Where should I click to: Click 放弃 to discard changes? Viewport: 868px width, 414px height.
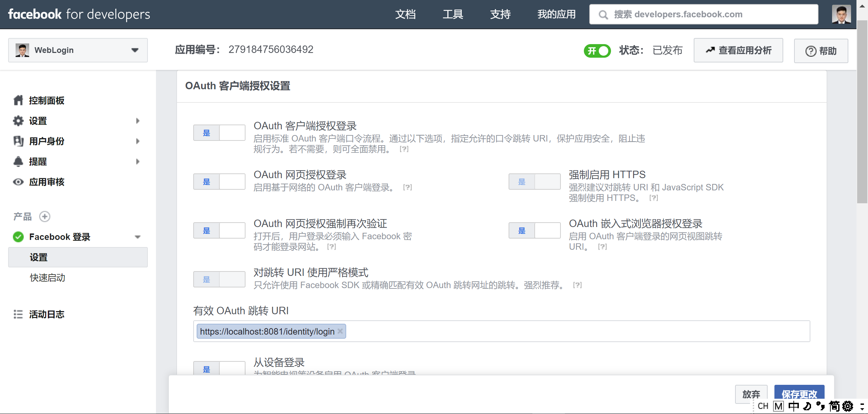pyautogui.click(x=751, y=394)
